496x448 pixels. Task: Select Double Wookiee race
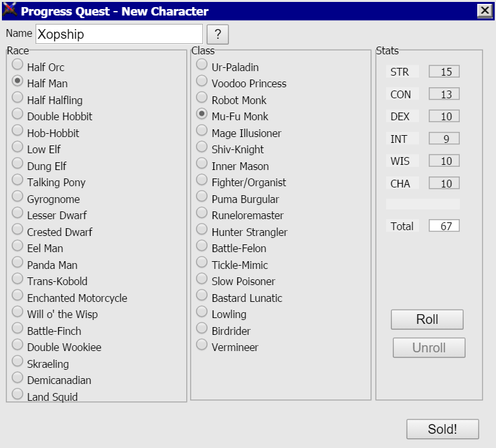17,345
